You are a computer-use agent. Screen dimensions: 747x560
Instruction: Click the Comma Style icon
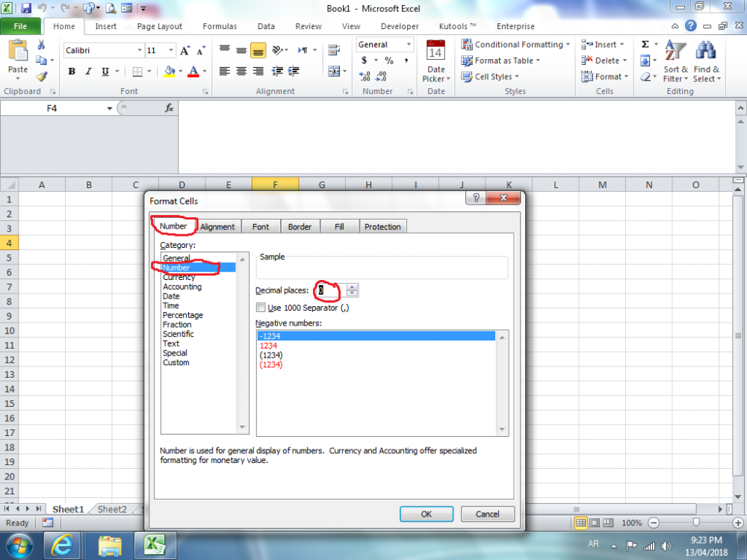click(406, 60)
